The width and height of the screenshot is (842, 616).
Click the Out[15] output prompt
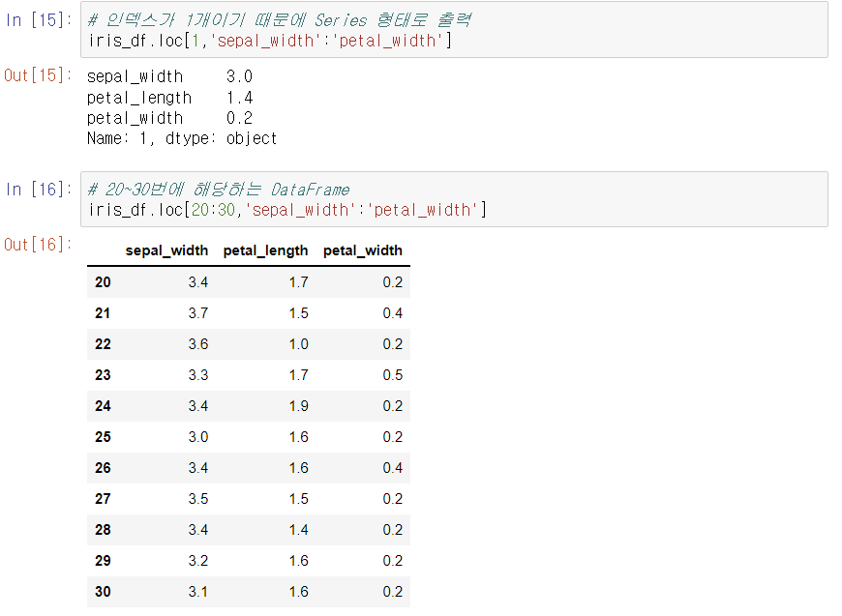tap(38, 75)
